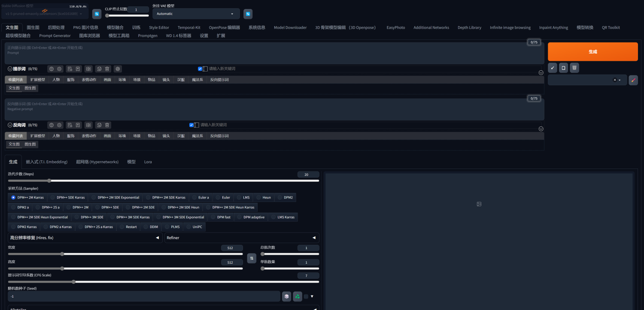The image size is (644, 310).
Task: Click the ChatGPT icon in 提示词 row
Action: click(x=118, y=69)
